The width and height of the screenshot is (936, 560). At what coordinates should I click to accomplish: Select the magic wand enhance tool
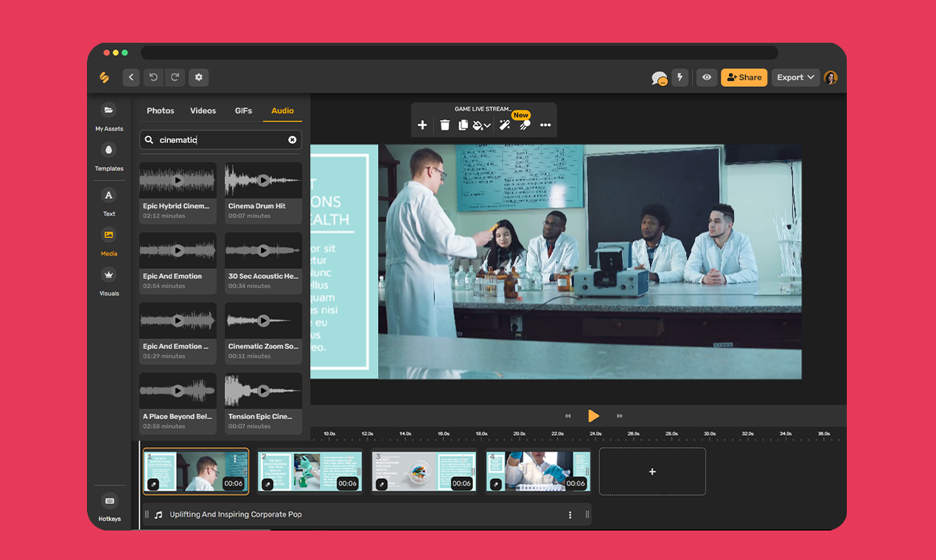(x=505, y=125)
